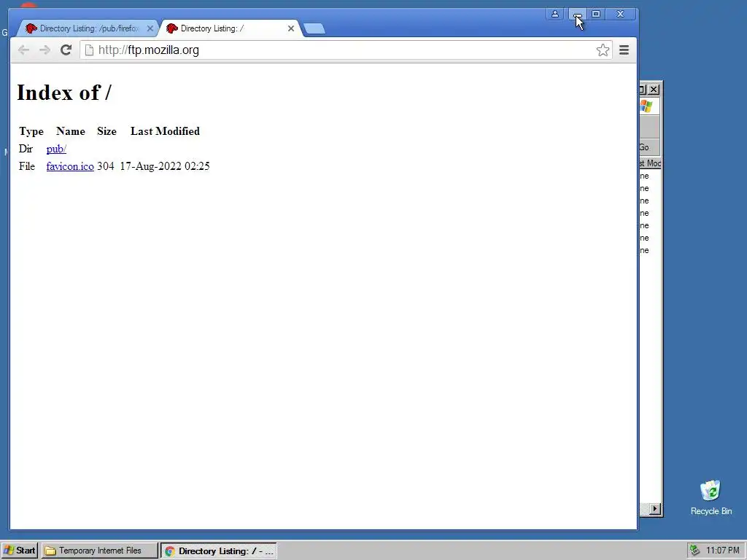Close the 'Directory Listing: /pub/firefox' tab
This screenshot has height=560, width=747.
pos(150,28)
